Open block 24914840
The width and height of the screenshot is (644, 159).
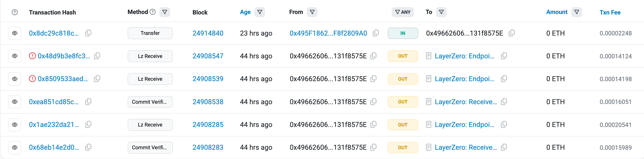(x=208, y=33)
